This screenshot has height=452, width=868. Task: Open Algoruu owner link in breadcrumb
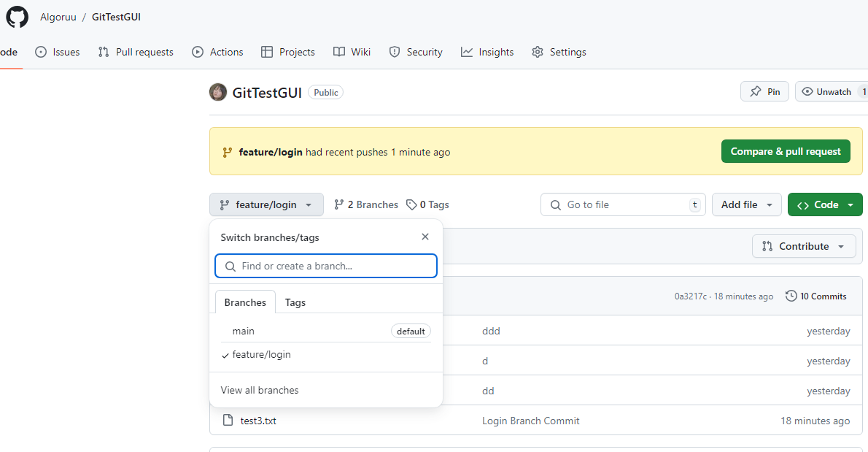(58, 18)
